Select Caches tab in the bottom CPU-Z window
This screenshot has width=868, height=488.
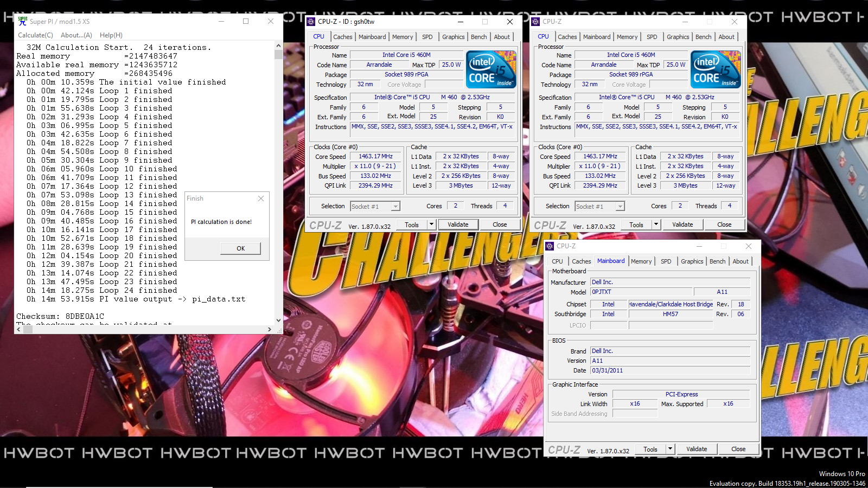click(582, 261)
